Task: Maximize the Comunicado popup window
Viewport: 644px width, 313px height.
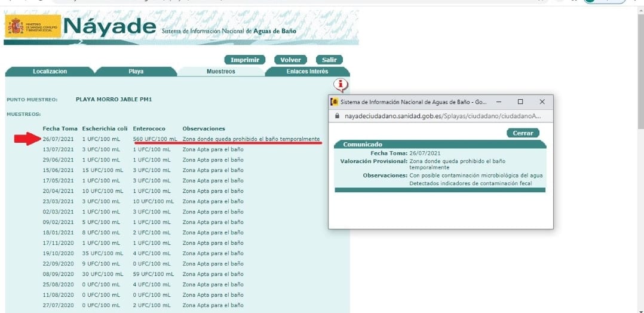Action: point(520,102)
